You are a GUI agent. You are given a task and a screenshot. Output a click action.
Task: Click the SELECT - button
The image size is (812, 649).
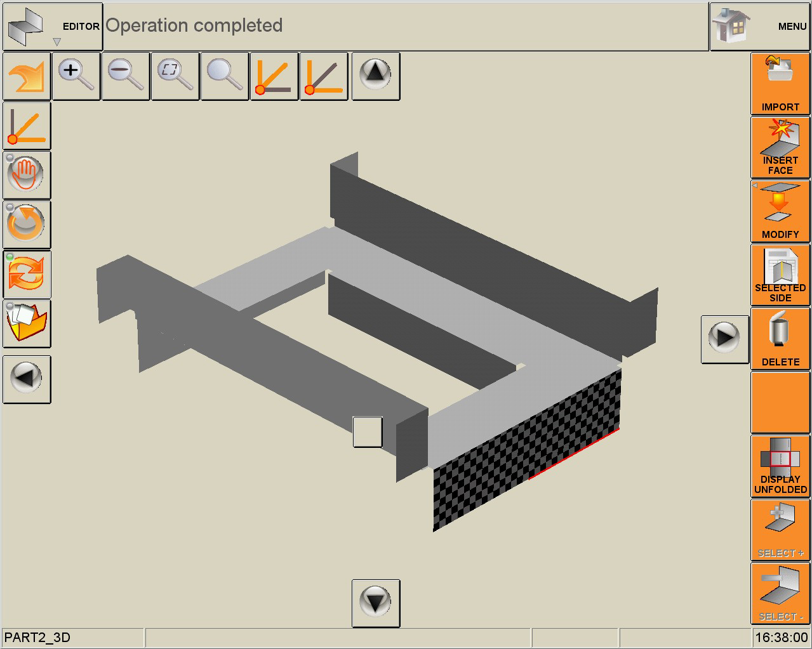tap(780, 594)
